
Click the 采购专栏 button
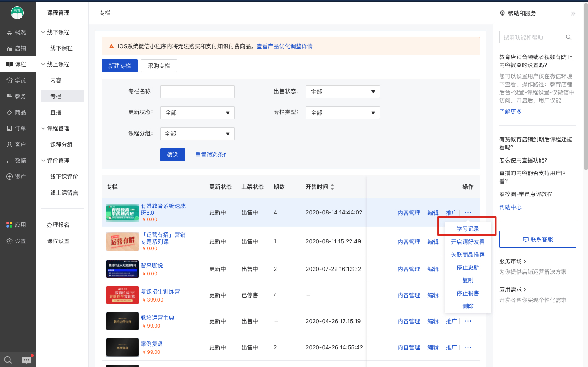pos(159,66)
